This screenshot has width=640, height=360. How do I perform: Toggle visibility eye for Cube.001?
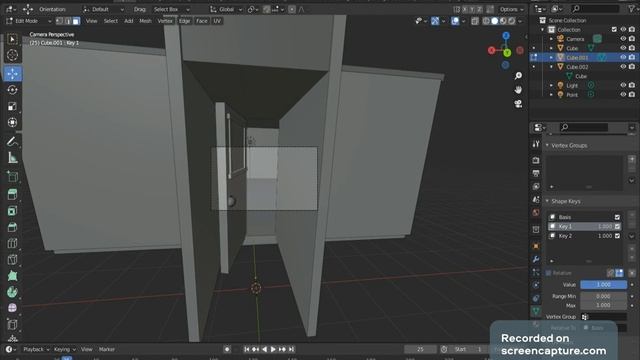point(623,58)
